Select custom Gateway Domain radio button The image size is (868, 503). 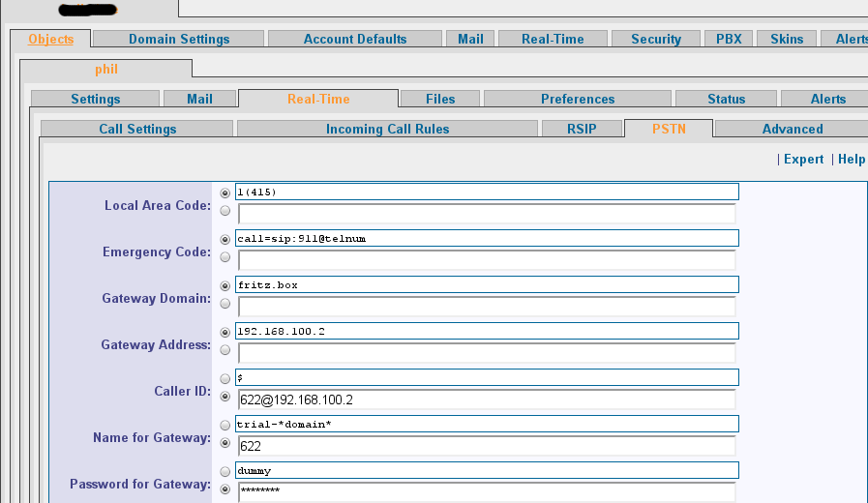[224, 304]
